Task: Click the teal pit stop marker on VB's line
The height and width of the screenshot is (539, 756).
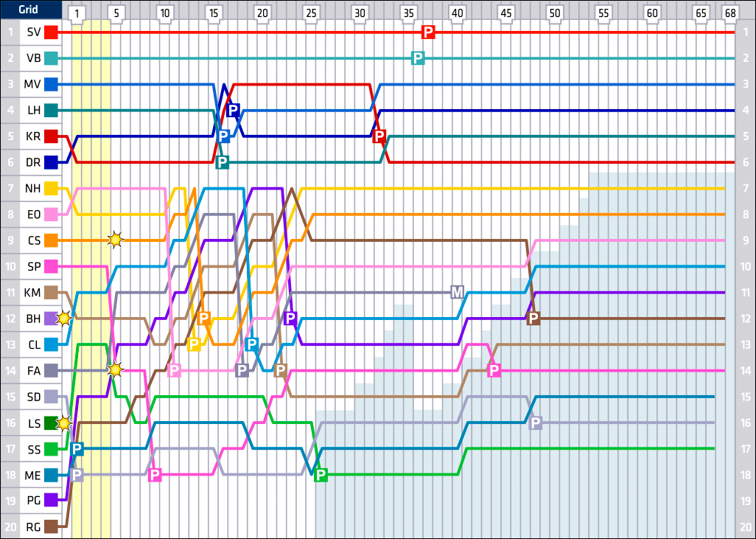Action: point(418,58)
